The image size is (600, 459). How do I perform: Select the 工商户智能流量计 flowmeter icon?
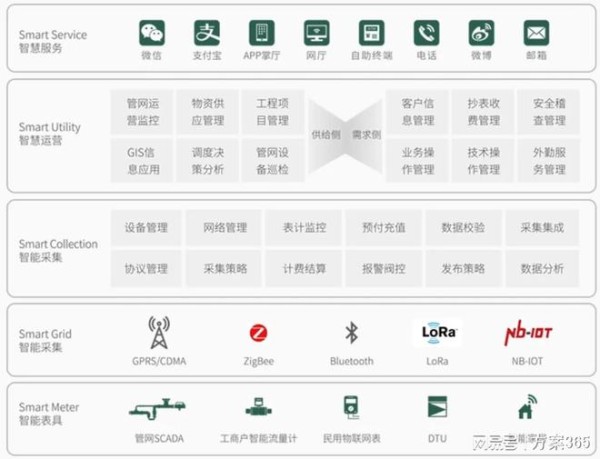coord(259,409)
